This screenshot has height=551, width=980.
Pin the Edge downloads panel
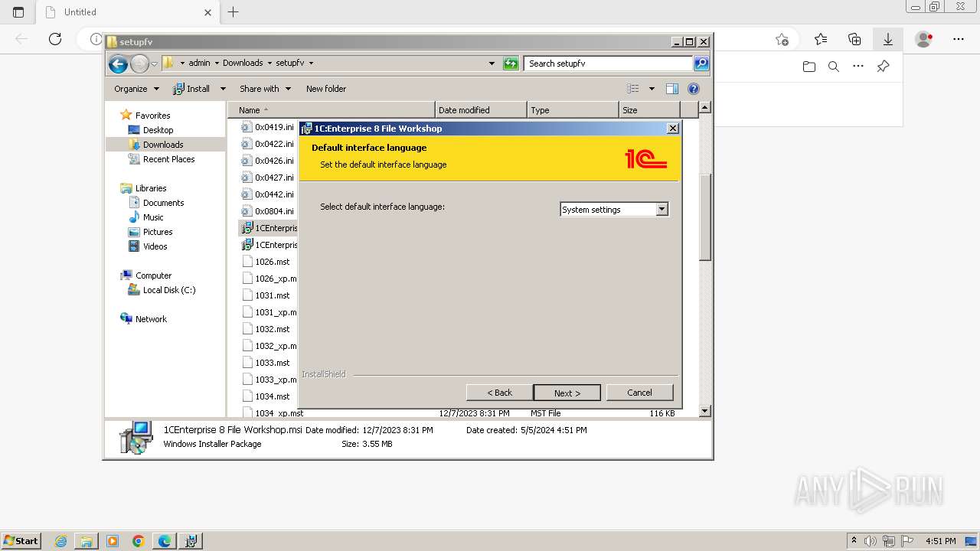click(883, 67)
